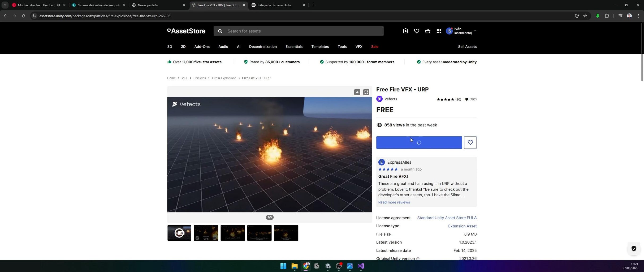644x272 pixels.
Task: Open the Sale menu item
Action: click(375, 46)
